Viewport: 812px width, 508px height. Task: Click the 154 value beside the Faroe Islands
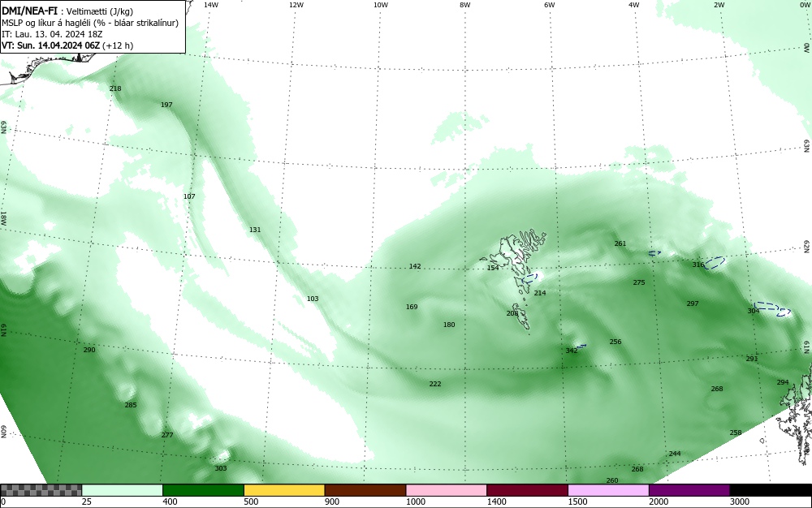(493, 268)
